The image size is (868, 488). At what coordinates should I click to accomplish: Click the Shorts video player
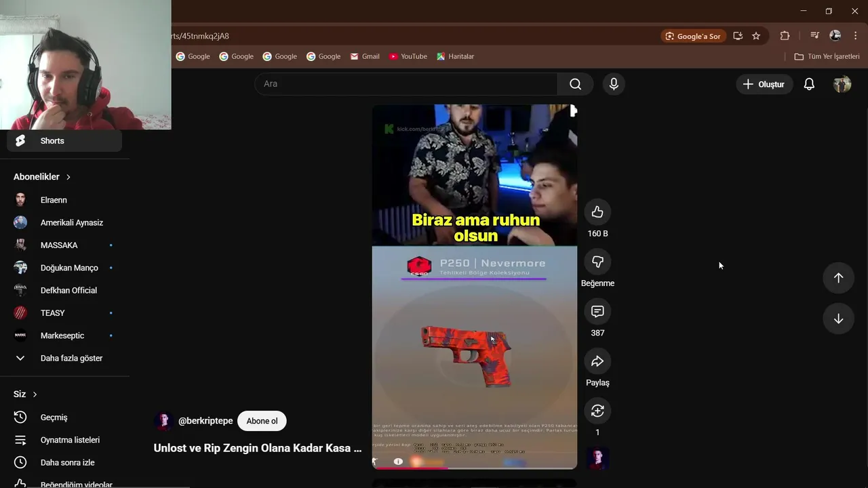[475, 286]
